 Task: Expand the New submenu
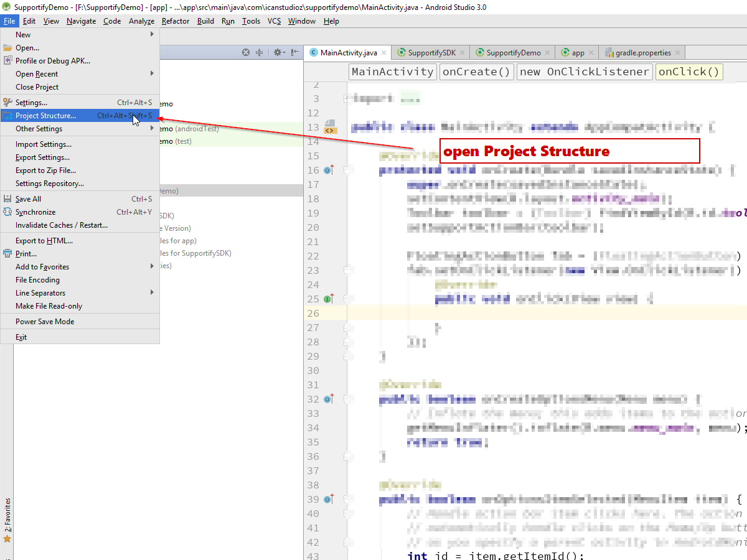point(152,34)
